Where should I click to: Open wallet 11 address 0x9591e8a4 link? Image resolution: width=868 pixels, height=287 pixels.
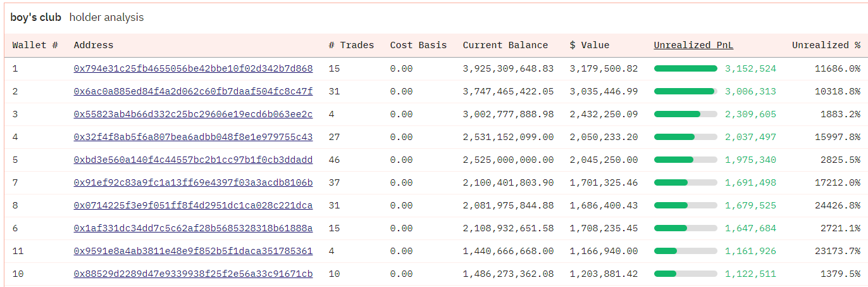pyautogui.click(x=193, y=251)
